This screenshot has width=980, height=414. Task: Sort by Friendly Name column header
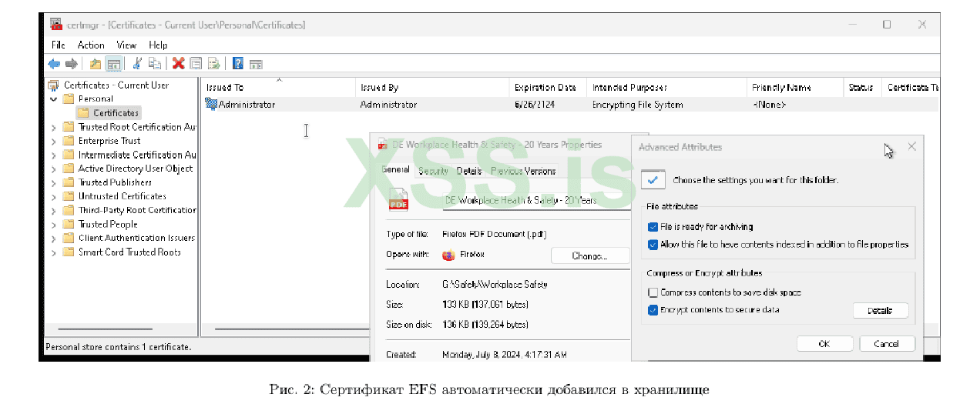781,87
